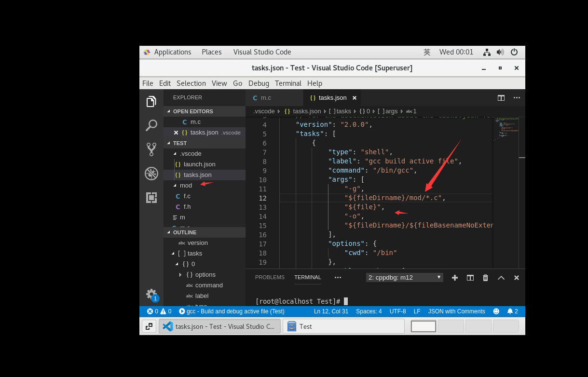Open the Source Control view
The height and width of the screenshot is (377, 588).
point(151,149)
